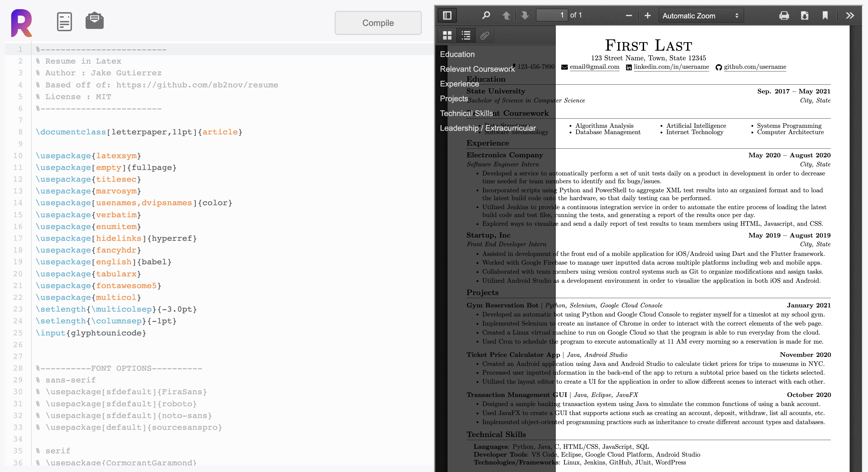Go to the previous page
This screenshot has width=868, height=472.
506,15
